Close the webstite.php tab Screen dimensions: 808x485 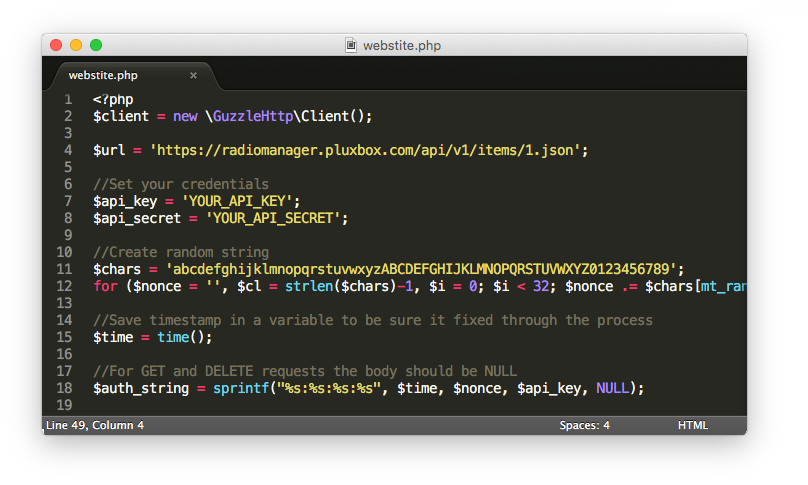point(193,76)
